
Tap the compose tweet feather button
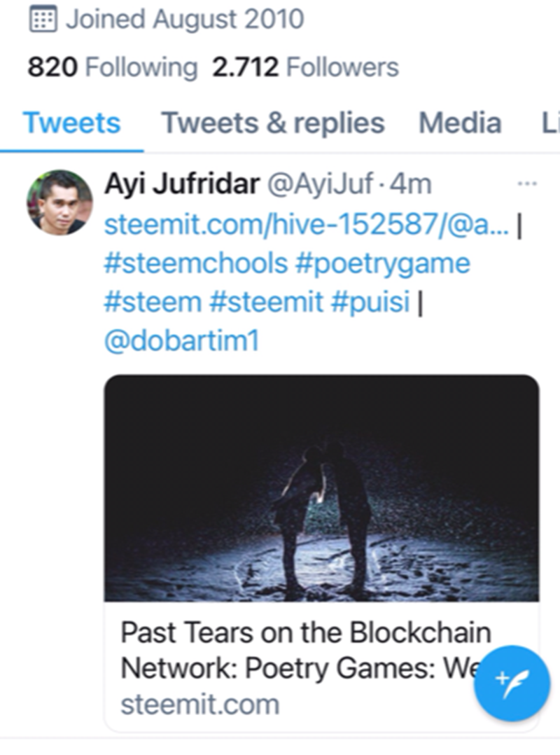pyautogui.click(x=512, y=684)
